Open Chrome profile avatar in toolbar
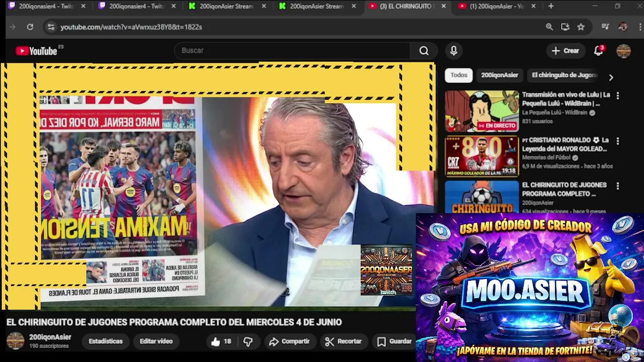 tap(623, 27)
